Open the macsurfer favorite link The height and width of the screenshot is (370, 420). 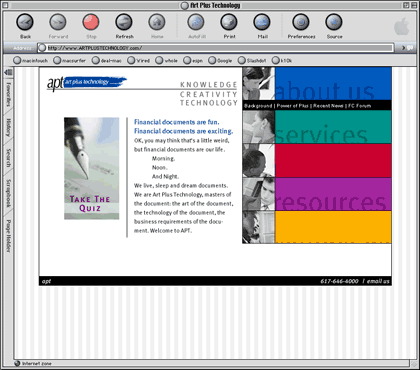coord(70,60)
